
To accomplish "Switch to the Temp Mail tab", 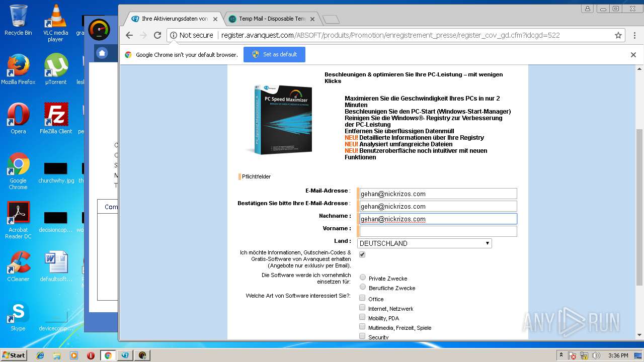I will [x=272, y=19].
